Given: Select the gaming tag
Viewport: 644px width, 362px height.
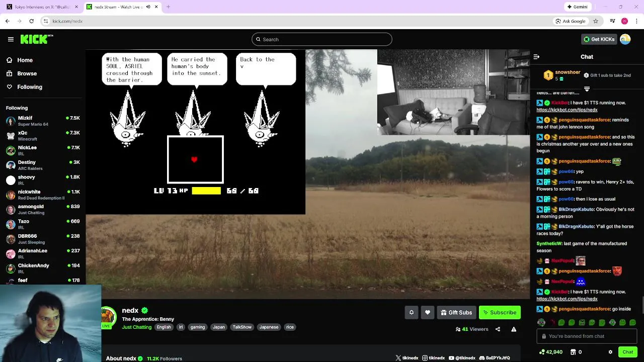Looking at the screenshot, I should tap(198, 327).
